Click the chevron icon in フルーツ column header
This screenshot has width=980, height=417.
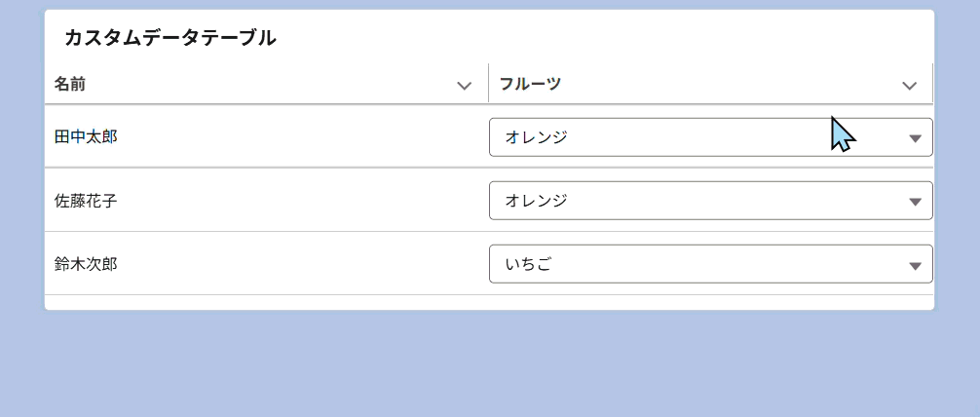coord(910,86)
